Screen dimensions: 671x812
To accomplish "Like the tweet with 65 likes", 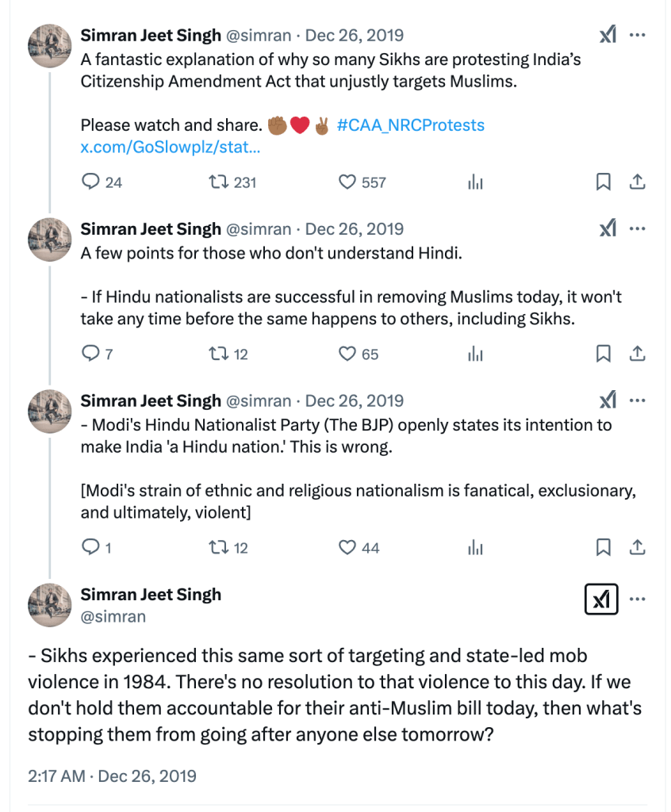I will (347, 354).
